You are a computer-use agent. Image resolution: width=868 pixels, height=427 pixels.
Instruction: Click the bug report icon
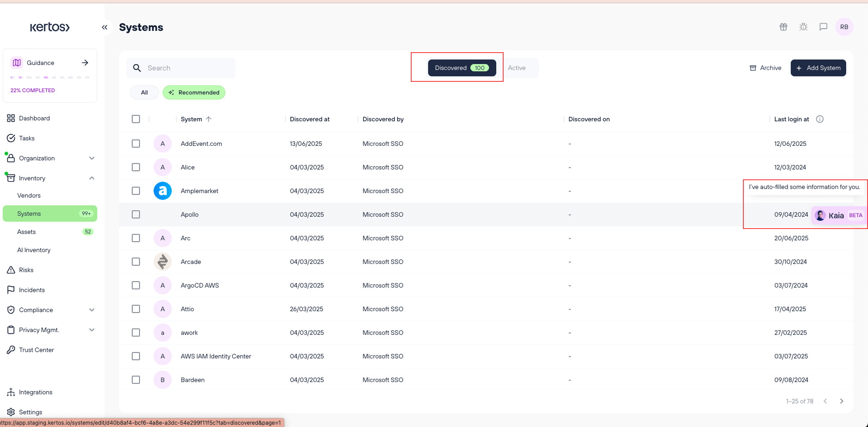tap(803, 27)
